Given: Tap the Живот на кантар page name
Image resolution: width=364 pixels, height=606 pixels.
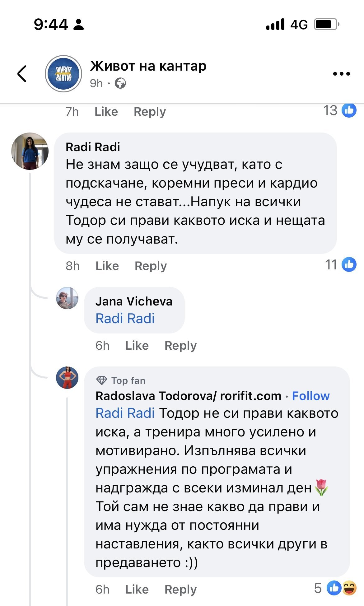Looking at the screenshot, I should (148, 66).
